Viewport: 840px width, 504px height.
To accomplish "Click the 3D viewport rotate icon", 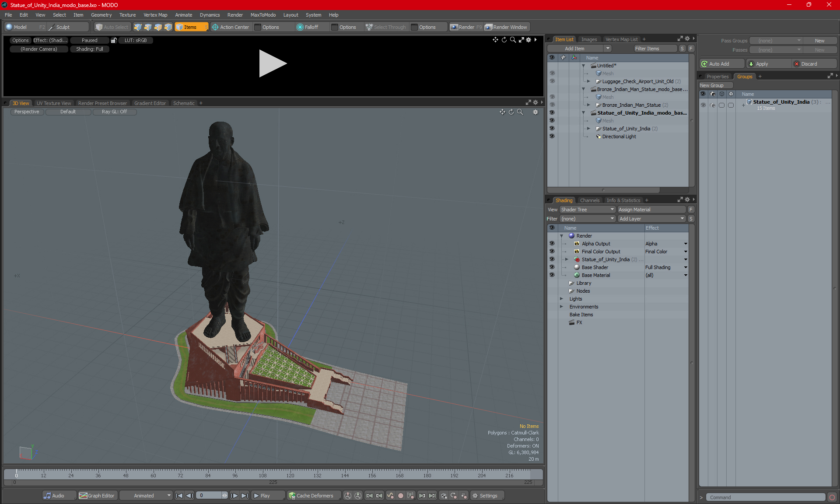I will coord(511,112).
